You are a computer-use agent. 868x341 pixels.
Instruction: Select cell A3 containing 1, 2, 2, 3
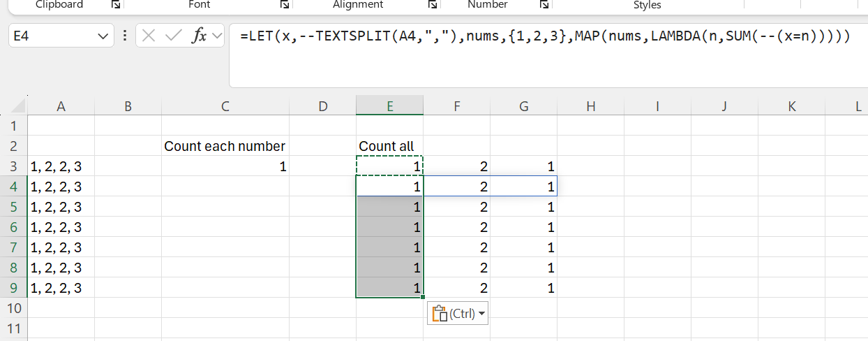point(61,166)
